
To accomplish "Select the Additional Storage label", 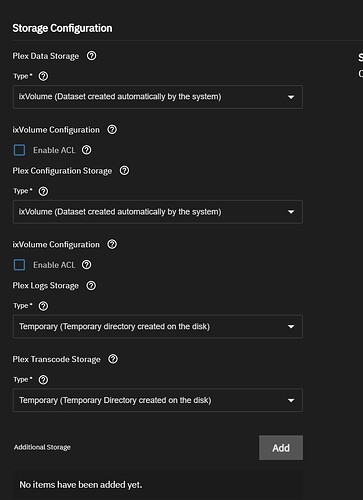I will click(42, 447).
